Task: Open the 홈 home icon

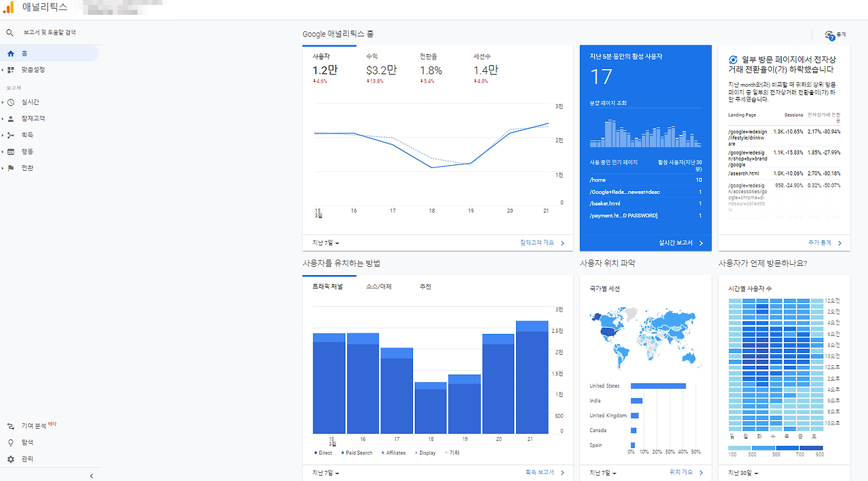Action: click(10, 54)
